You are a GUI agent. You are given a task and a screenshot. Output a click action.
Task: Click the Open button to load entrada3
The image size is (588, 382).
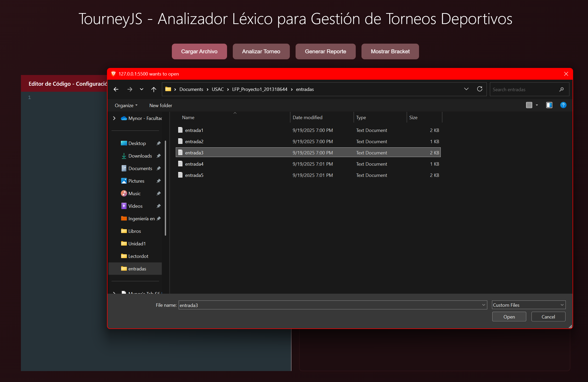click(509, 316)
